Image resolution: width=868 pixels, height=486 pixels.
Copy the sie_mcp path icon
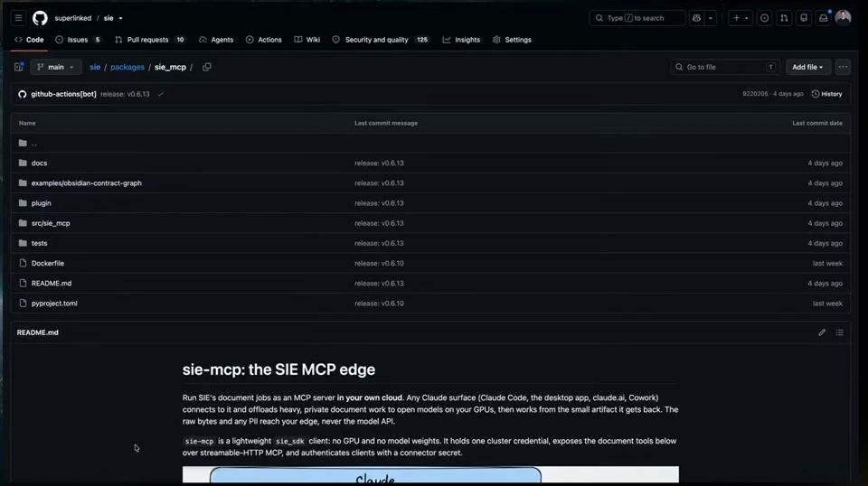point(206,67)
